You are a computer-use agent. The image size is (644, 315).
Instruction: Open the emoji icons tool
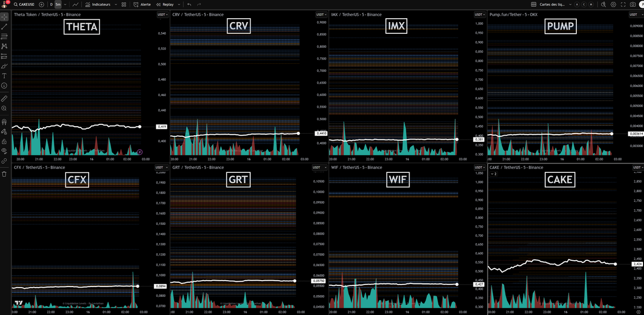(x=4, y=85)
